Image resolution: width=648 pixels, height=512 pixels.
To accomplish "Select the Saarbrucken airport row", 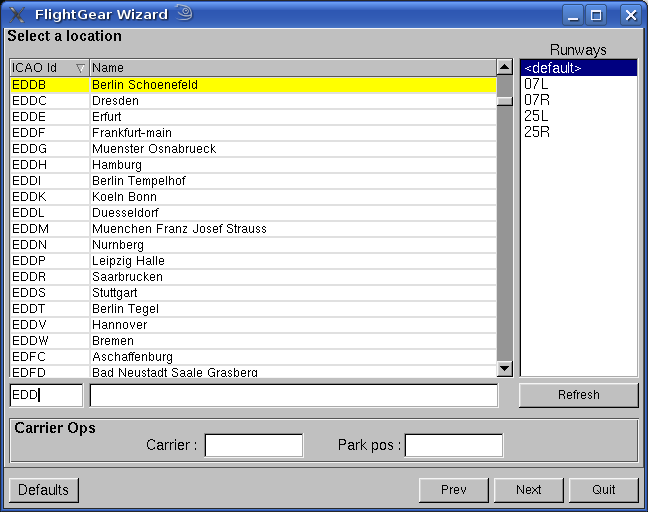I will click(253, 277).
